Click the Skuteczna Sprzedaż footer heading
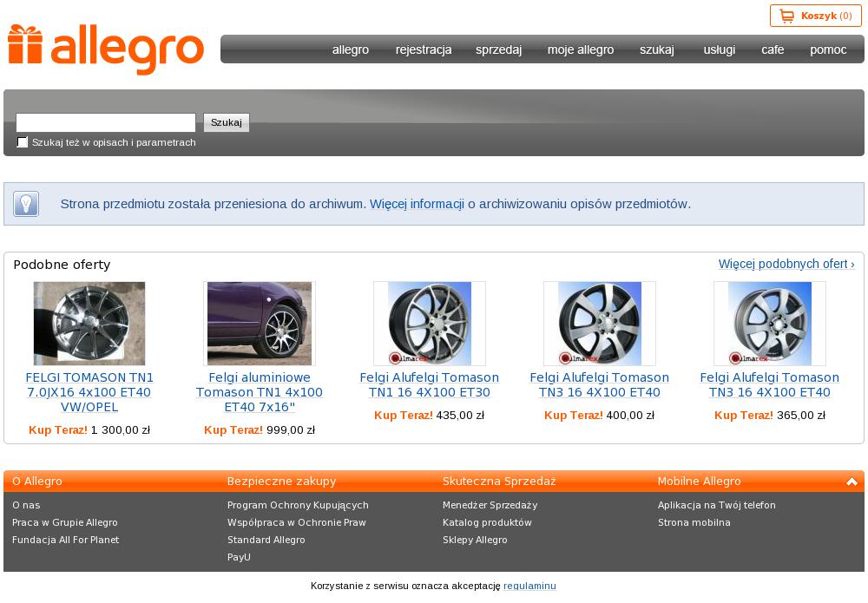 click(499, 482)
